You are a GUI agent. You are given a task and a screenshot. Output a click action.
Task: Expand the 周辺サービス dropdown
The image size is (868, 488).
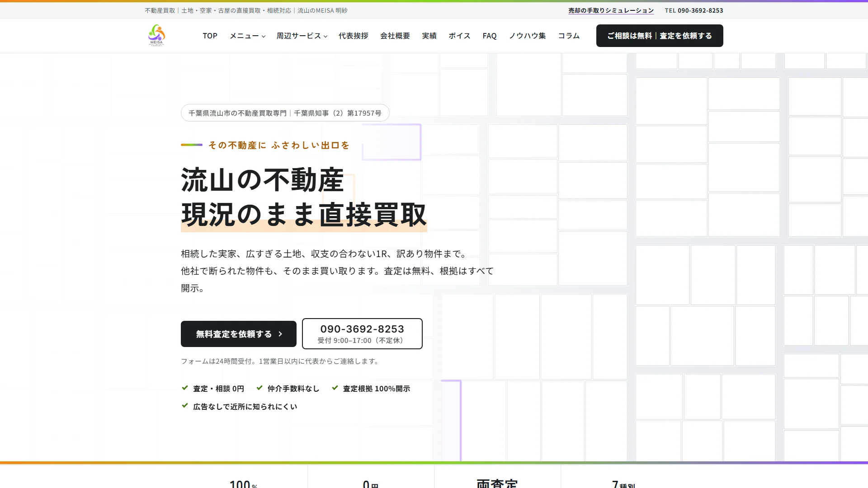click(x=302, y=36)
